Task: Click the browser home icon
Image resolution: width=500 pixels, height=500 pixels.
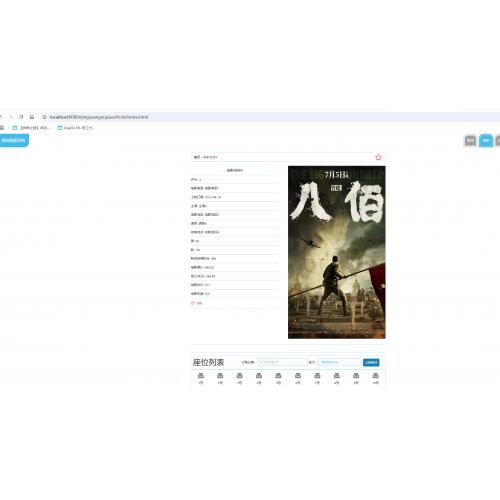Action: 32,117
